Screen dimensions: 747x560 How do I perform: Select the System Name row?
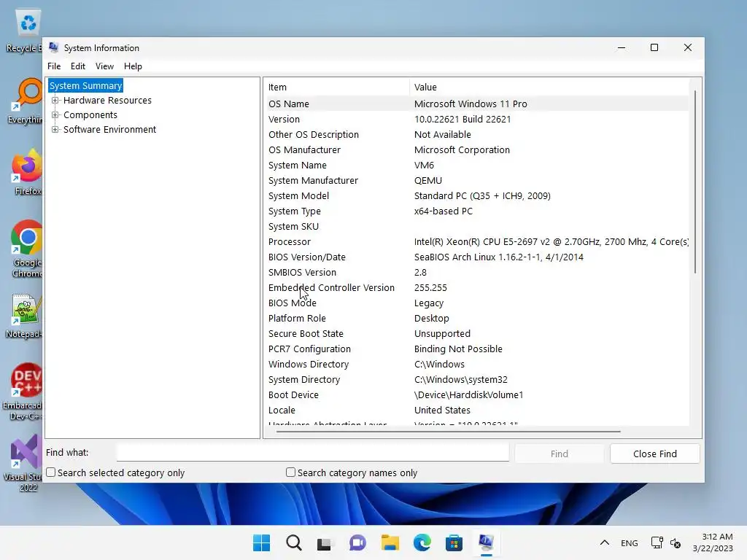[x=477, y=166]
